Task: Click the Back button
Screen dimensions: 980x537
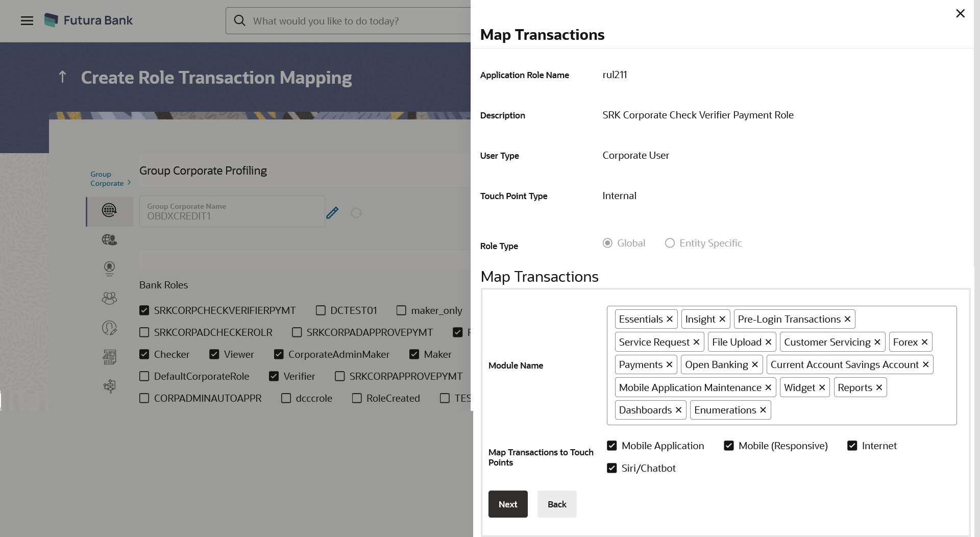Action: point(557,504)
